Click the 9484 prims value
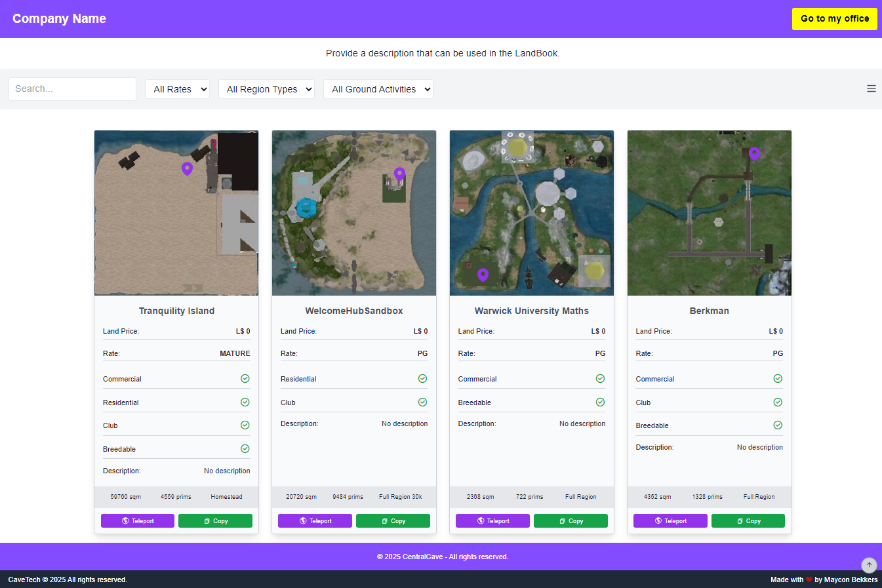The height and width of the screenshot is (588, 882). coord(348,497)
